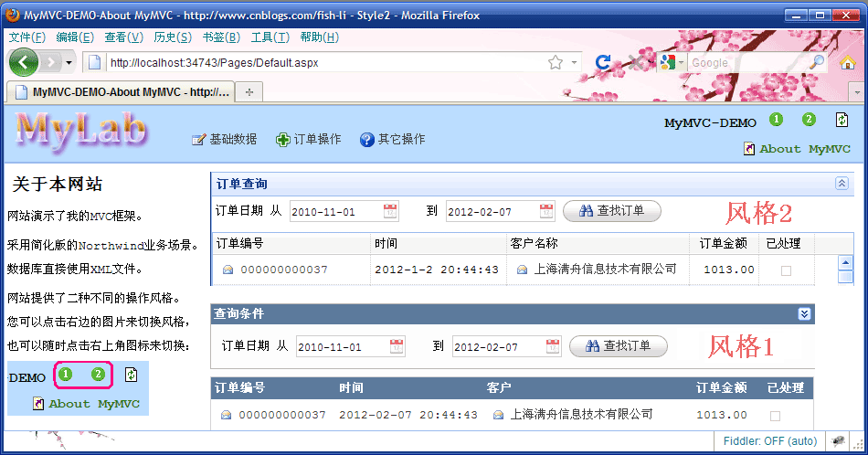Open the About MyMVC link in header
This screenshot has width=868, height=455.
pos(798,148)
